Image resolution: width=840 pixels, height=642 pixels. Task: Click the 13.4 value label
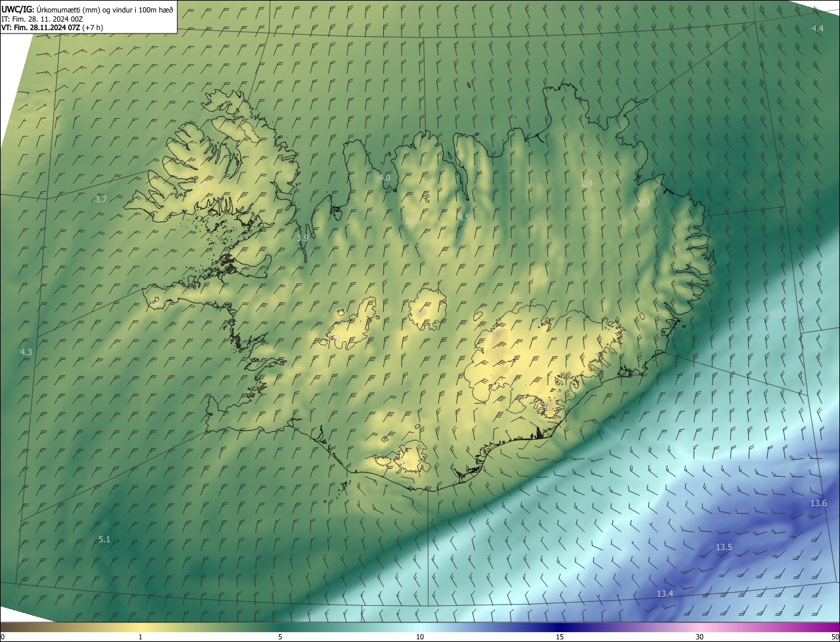tap(665, 594)
